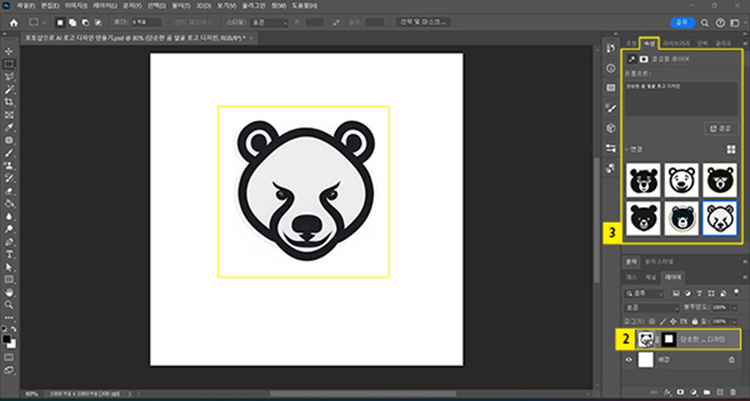
Task: Toggle visibility of the Background layer
Action: [x=629, y=360]
